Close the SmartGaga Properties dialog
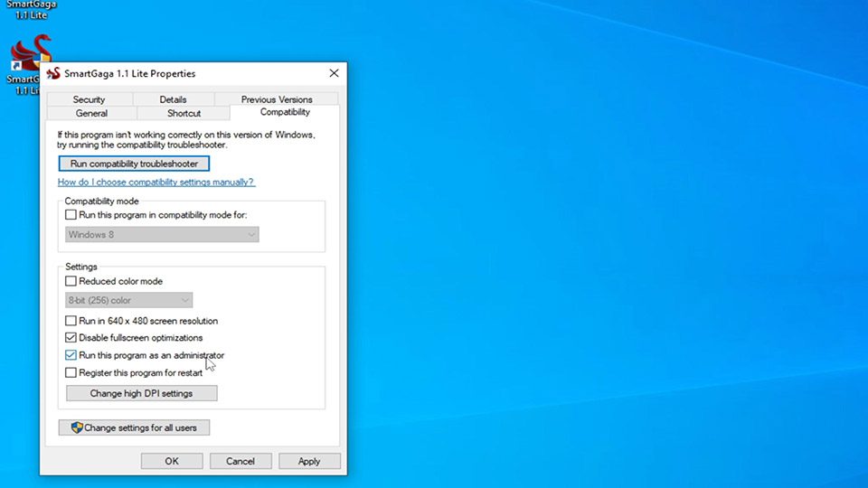This screenshot has width=868, height=488. (x=334, y=73)
